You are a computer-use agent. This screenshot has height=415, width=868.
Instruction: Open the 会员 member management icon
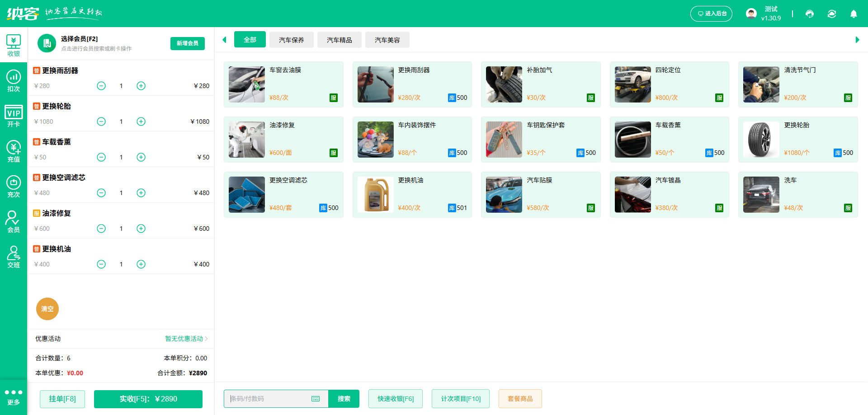14,221
